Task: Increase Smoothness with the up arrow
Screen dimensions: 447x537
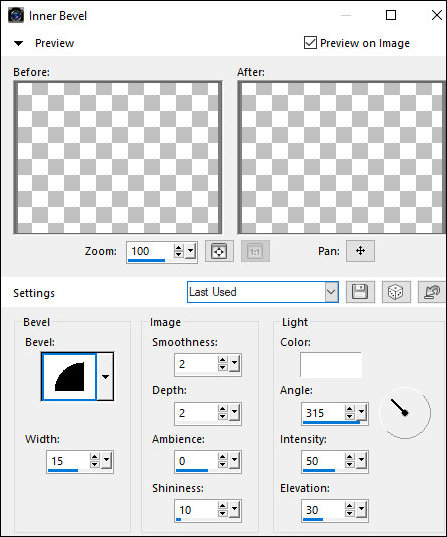Action: tap(223, 360)
